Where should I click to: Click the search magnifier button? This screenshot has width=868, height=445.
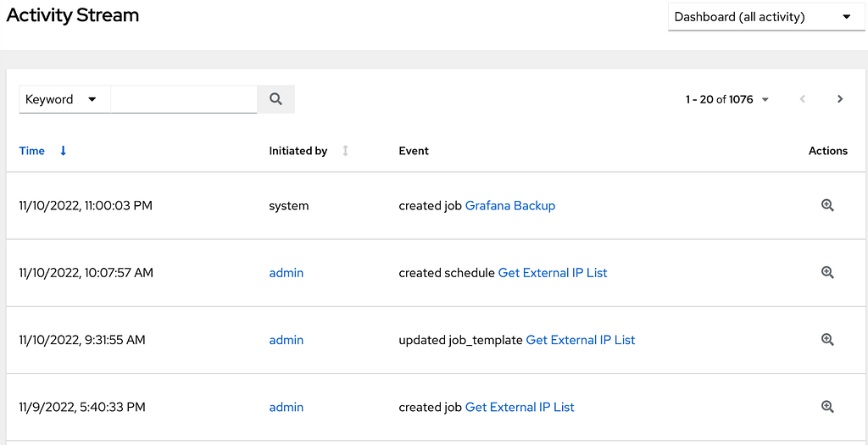pos(275,99)
